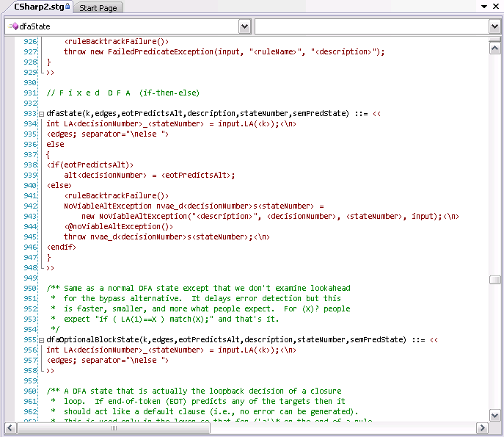Collapse the dfaState template at line 933
Image resolution: width=504 pixels, height=437 pixels.
tap(41, 114)
